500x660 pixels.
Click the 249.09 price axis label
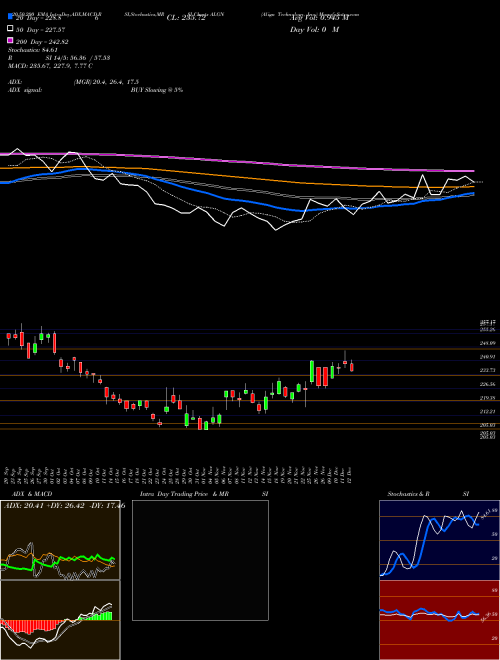point(487,343)
